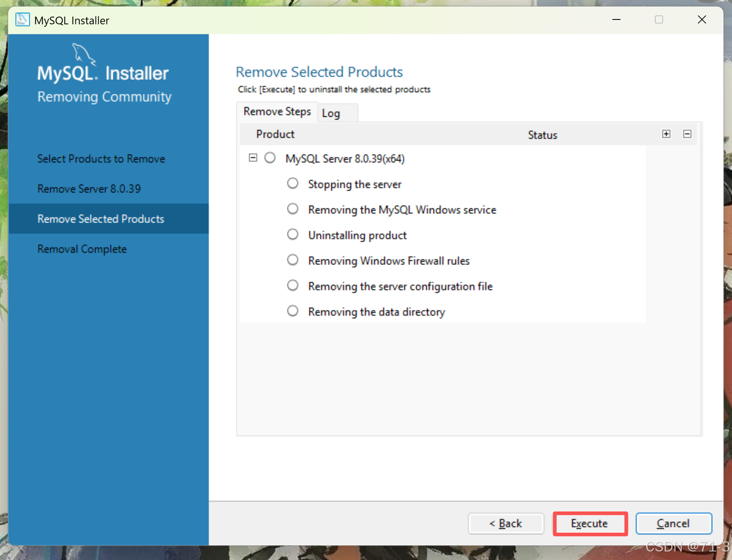This screenshot has width=732, height=560.
Task: Open Select Products to Remove step
Action: pyautogui.click(x=101, y=159)
